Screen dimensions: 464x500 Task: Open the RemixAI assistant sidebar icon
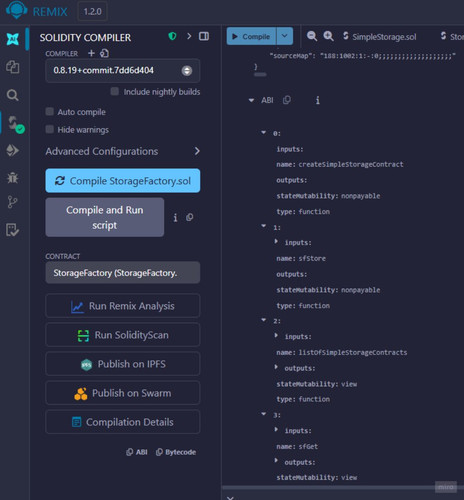tap(13, 39)
